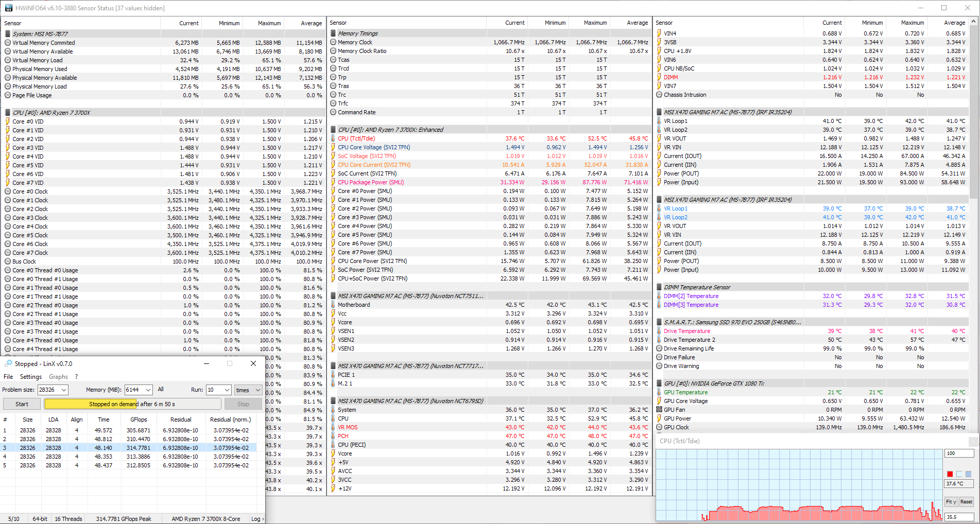Click the thermometer icon beside Motherboard
The image size is (980, 524).
333,305
